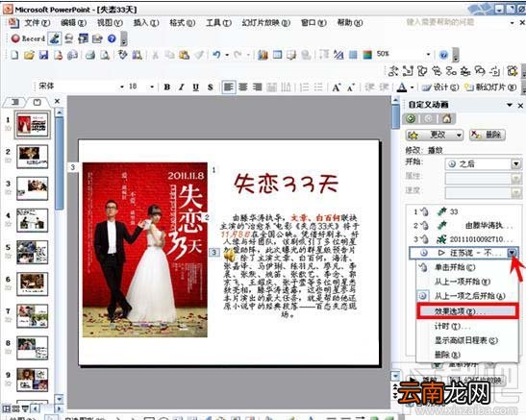526x420 pixels.
Task: Click the dropdown arrow of the selected animation item
Action: coord(513,253)
